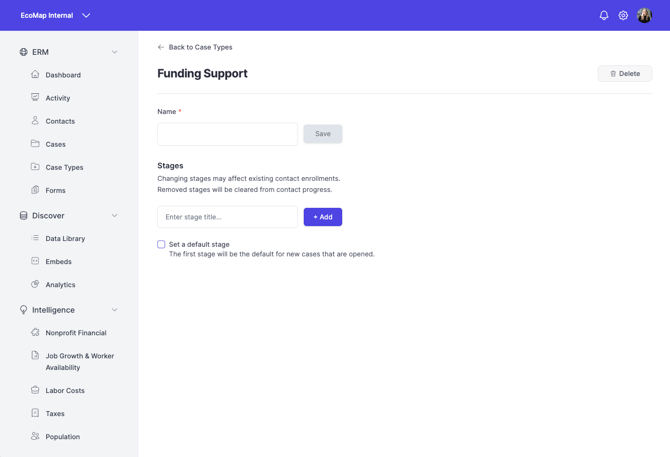Open the settings gear icon
This screenshot has width=670, height=457.
tap(623, 15)
